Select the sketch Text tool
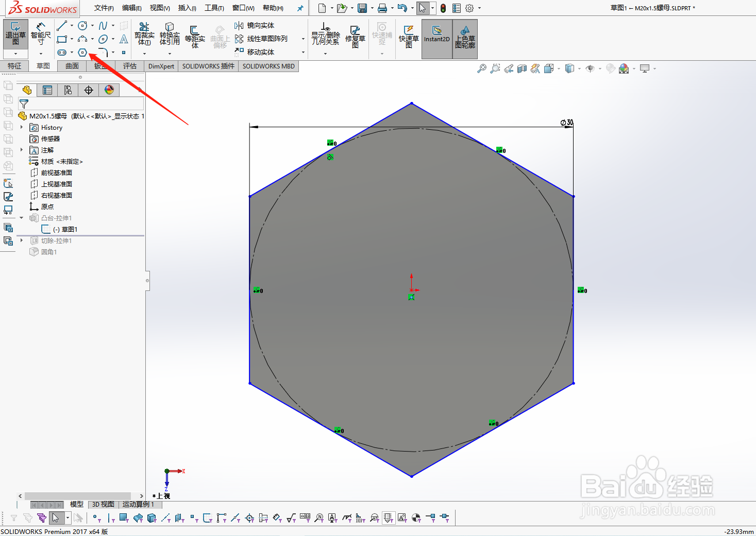This screenshot has width=756, height=536. click(124, 39)
